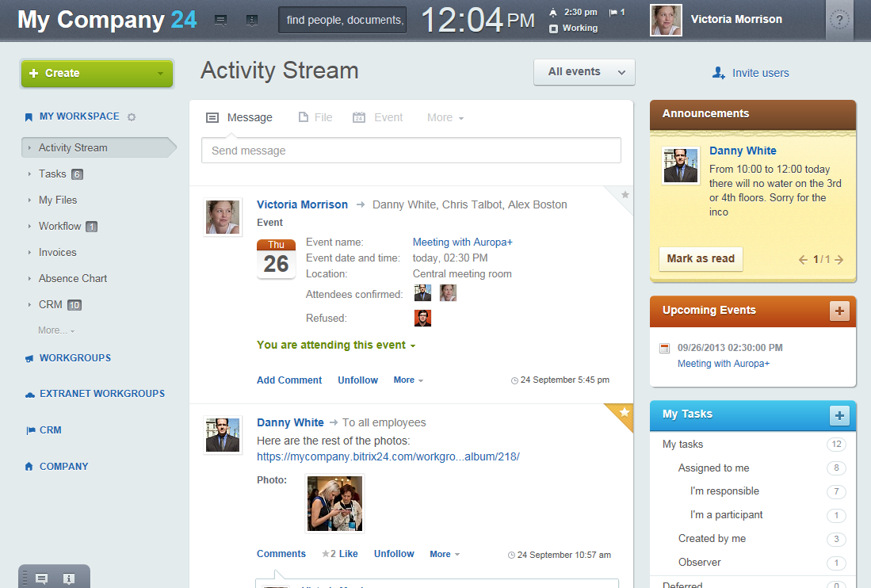The image size is (871, 588).
Task: Toggle favorite star on Victoria Morrison's event post
Action: [625, 194]
